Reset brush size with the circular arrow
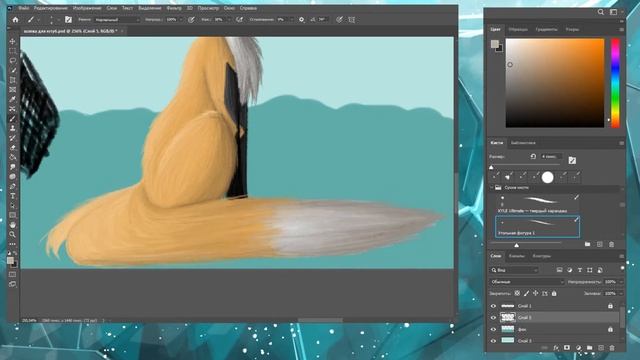 coord(533,156)
